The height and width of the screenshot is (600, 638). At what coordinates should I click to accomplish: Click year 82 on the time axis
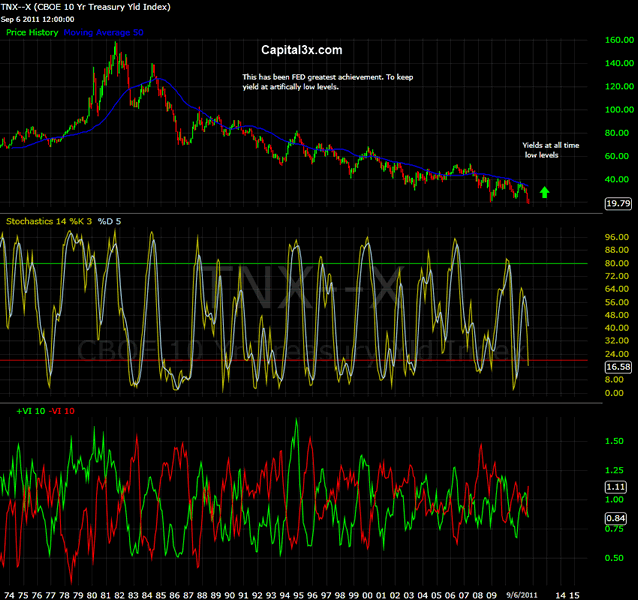(122, 592)
